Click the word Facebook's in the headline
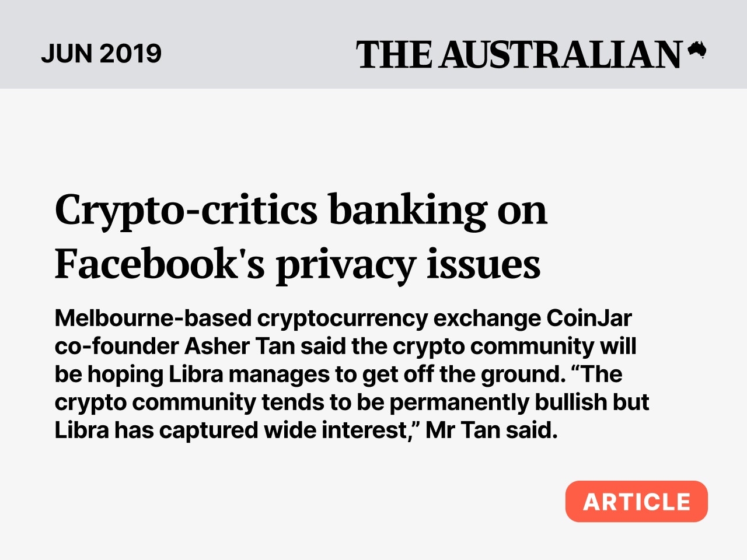The width and height of the screenshot is (747, 560). pos(159,264)
